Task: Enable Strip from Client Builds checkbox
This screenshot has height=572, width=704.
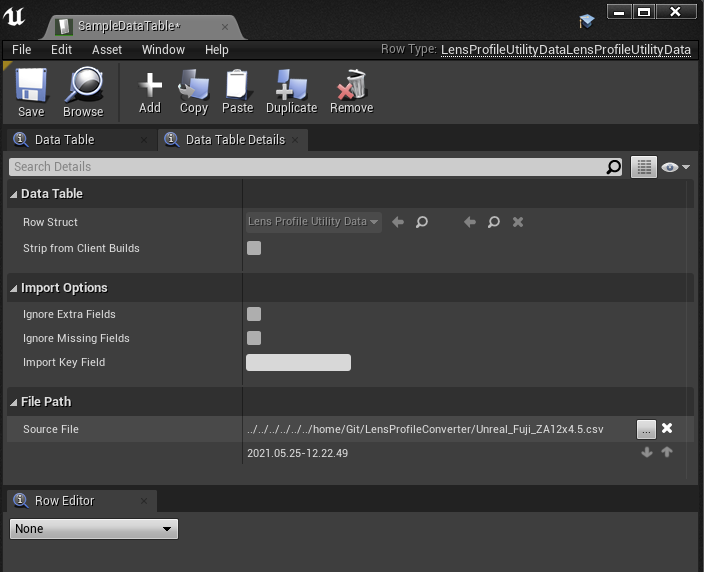Action: tap(254, 248)
